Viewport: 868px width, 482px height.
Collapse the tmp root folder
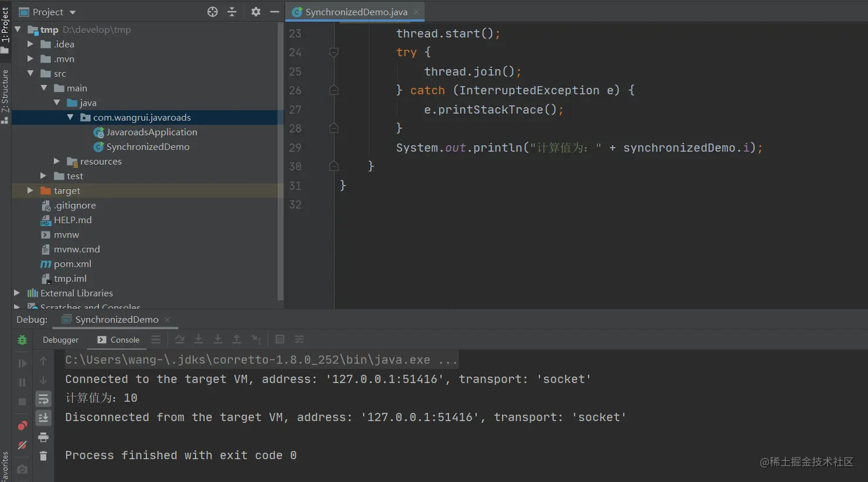[x=18, y=29]
